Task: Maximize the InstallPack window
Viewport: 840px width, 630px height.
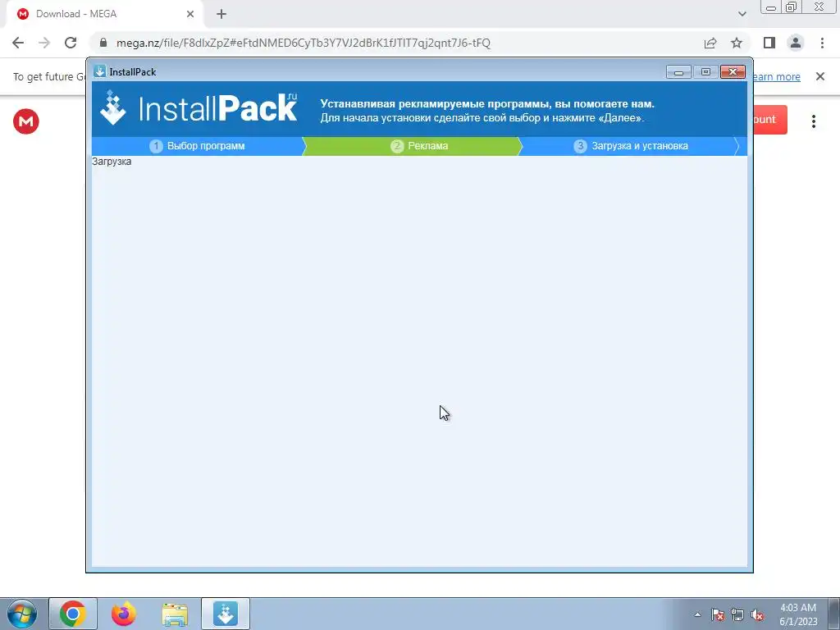Action: [705, 72]
